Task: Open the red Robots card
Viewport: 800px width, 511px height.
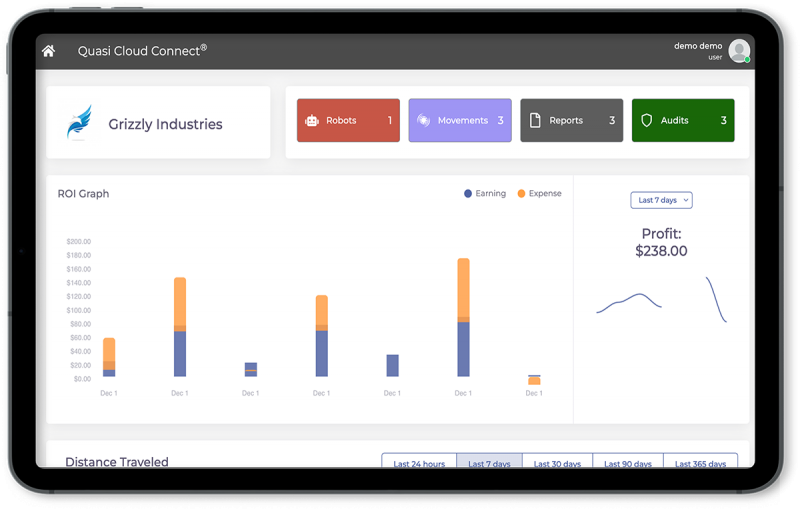Action: click(x=348, y=121)
